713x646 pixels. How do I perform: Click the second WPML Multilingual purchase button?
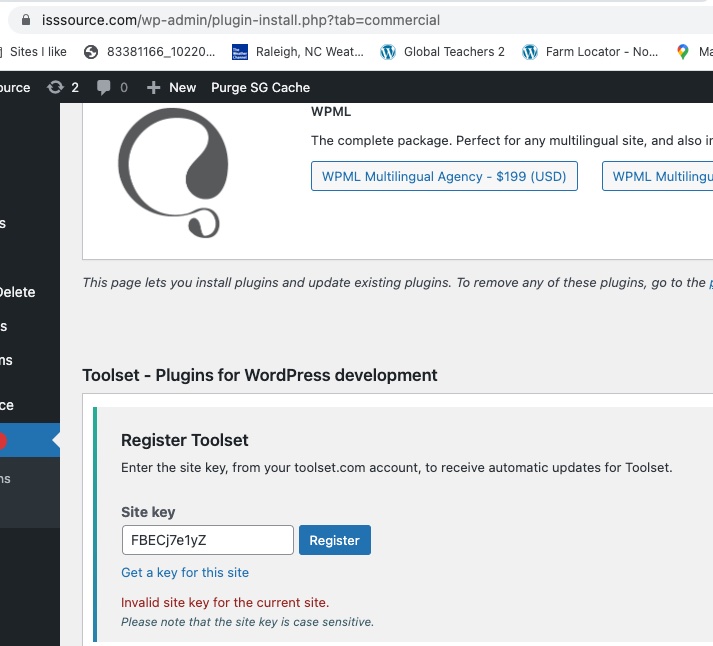tap(658, 176)
